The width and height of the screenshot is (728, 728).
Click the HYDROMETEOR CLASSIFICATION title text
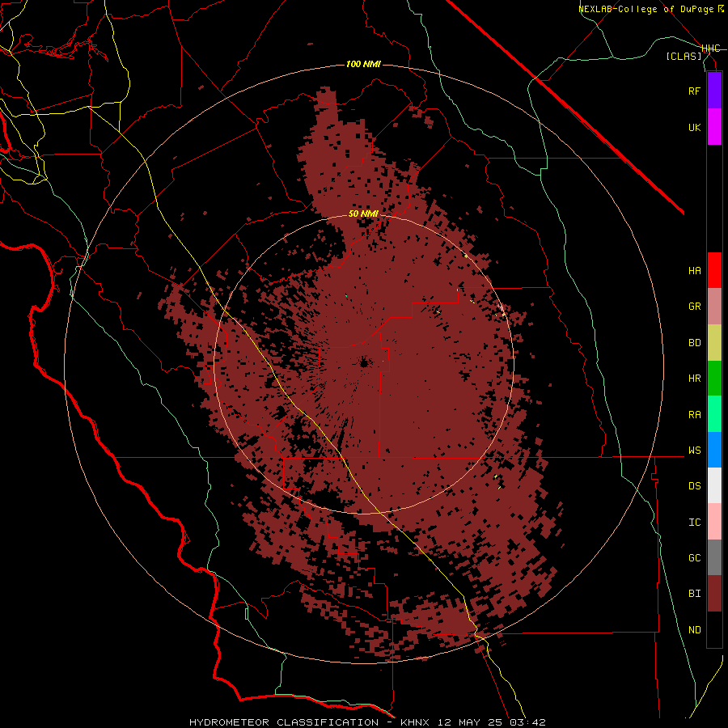click(x=284, y=722)
